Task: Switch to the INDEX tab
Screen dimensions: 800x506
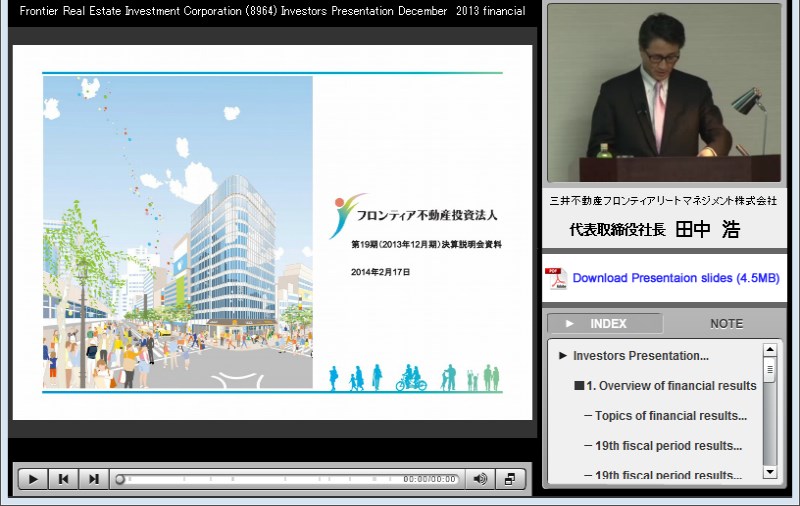Action: point(605,323)
